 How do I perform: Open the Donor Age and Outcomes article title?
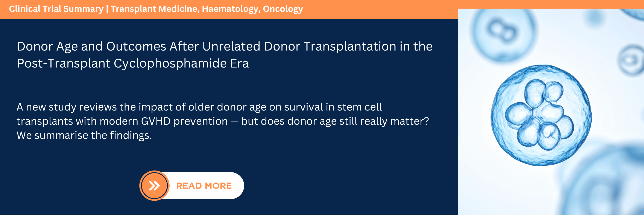(x=224, y=47)
